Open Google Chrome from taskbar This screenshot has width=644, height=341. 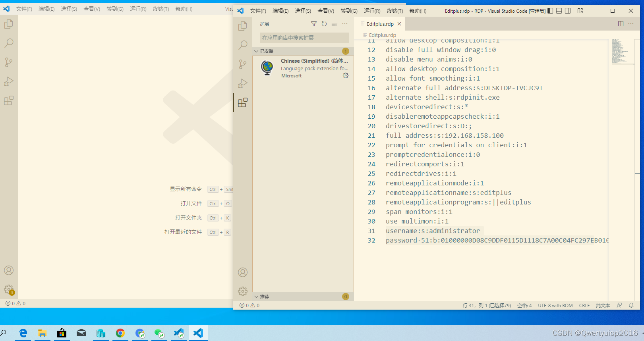pyautogui.click(x=120, y=333)
